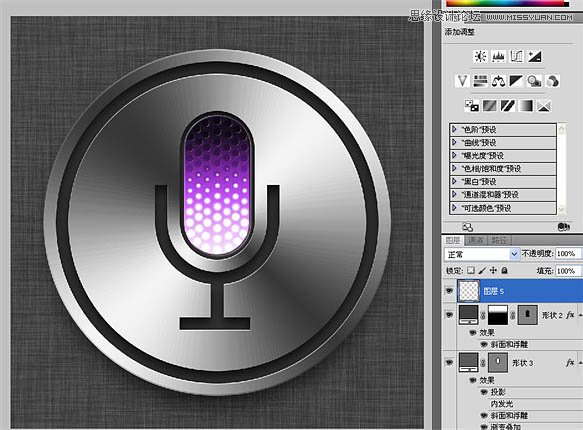
Task: Click the icon at bottom-right of adjustments panel
Action: (564, 227)
